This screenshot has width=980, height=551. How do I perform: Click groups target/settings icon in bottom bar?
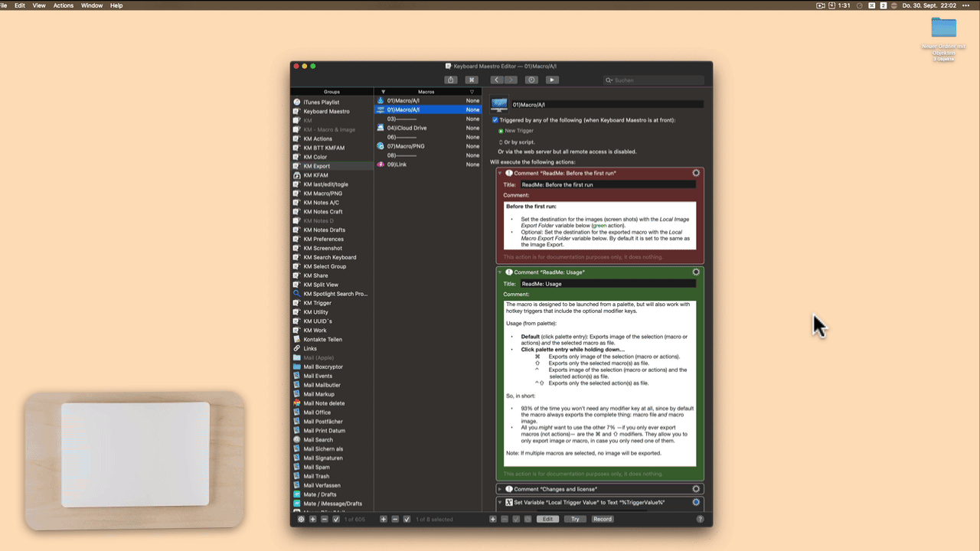[x=301, y=519]
